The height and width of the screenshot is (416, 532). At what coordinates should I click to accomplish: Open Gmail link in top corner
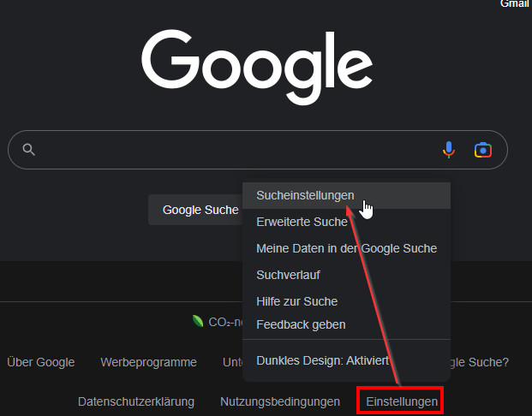(516, 4)
